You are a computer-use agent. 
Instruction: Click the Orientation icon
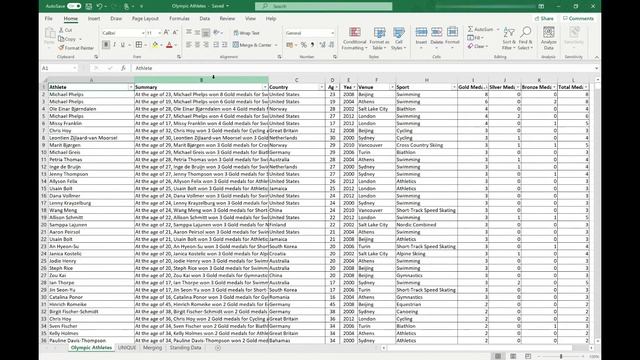click(x=216, y=33)
